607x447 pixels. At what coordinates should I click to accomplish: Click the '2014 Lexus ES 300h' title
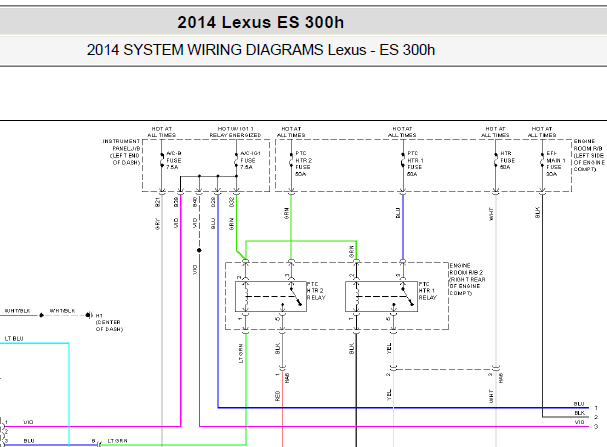pos(261,22)
